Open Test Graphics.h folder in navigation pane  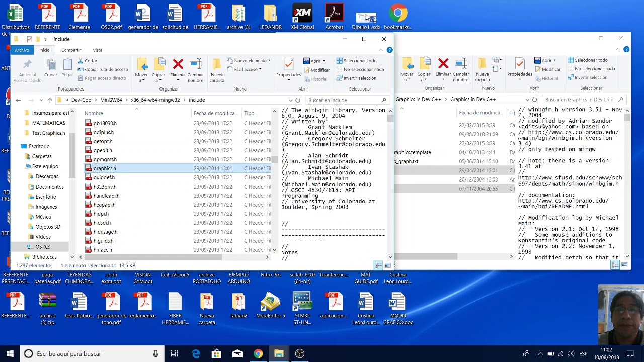coord(48,133)
